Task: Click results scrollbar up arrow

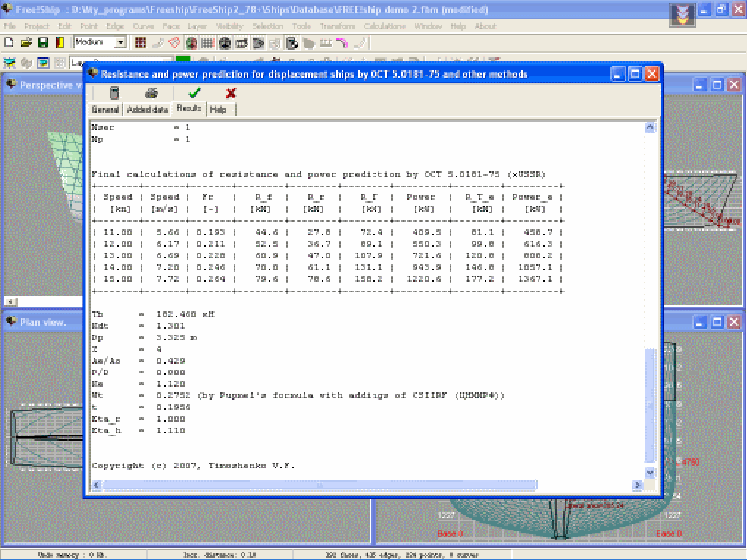Action: coord(650,127)
